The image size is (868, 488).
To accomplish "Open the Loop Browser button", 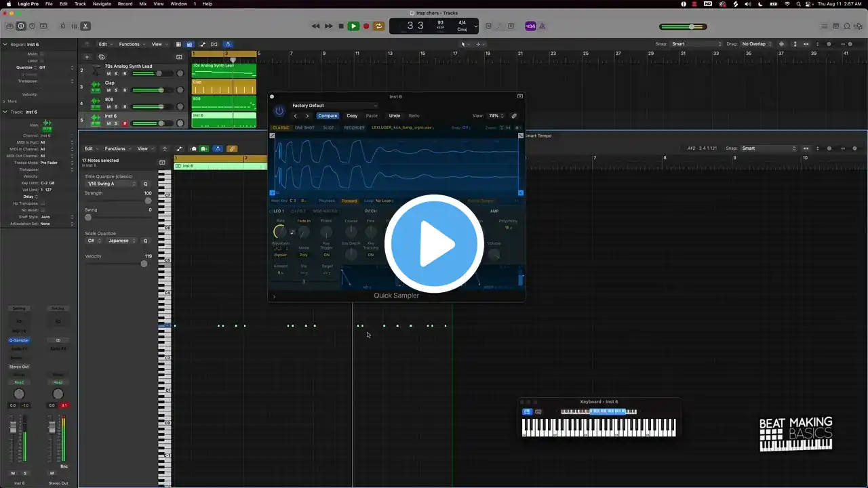I will pos(846,26).
